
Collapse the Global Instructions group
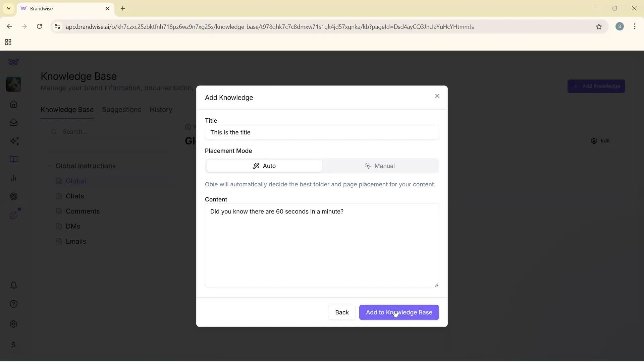point(49,166)
